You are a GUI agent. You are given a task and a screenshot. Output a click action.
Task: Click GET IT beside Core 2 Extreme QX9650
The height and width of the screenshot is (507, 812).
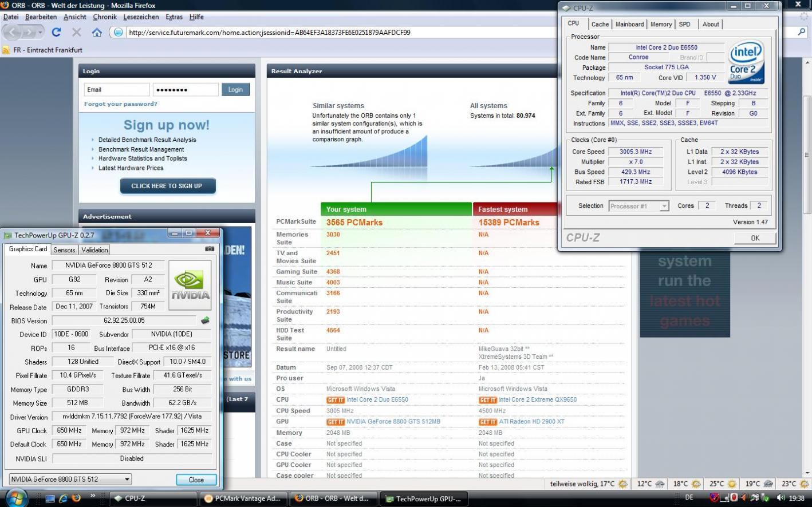[487, 400]
